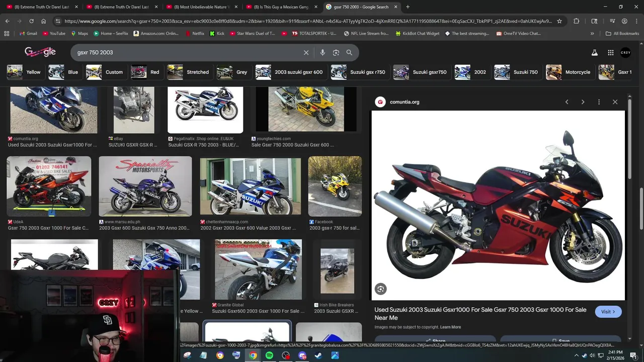Open the Google account avatar
The height and width of the screenshot is (362, 644).
625,52
